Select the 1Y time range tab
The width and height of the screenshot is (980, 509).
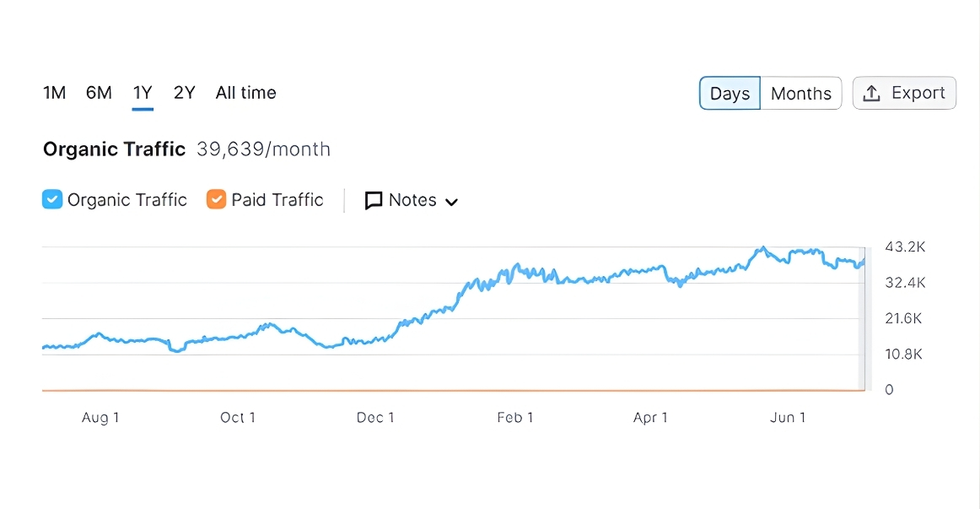[x=143, y=93]
